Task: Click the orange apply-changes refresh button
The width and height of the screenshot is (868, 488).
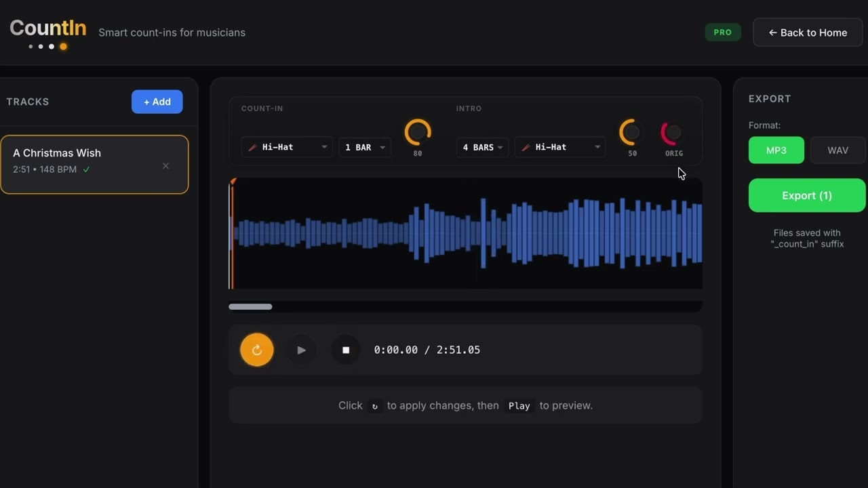Action: click(257, 350)
